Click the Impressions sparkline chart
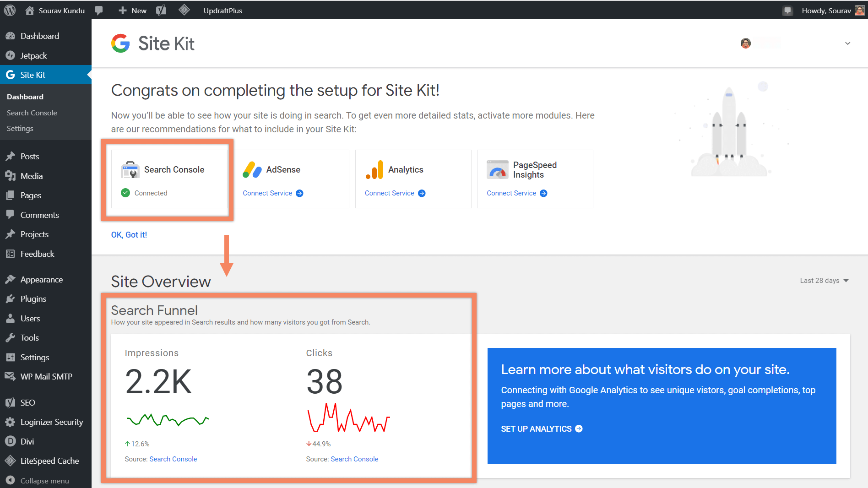Screen dimensions: 868x488 (168, 420)
